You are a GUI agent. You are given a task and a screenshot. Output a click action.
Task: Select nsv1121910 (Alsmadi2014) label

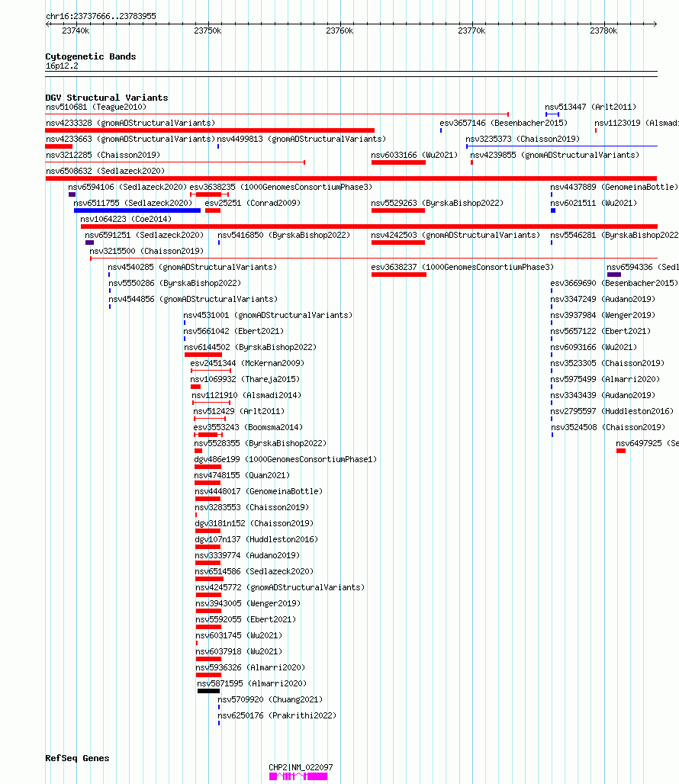pos(246,395)
